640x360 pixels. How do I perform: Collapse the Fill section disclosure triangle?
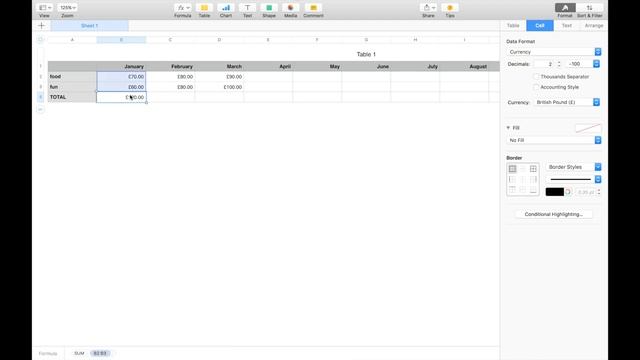[508, 128]
